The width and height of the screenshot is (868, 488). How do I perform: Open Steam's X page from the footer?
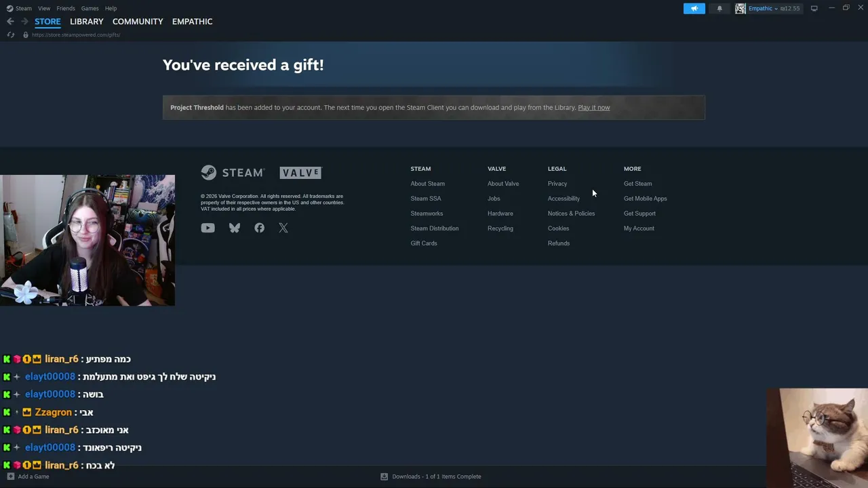pyautogui.click(x=283, y=228)
